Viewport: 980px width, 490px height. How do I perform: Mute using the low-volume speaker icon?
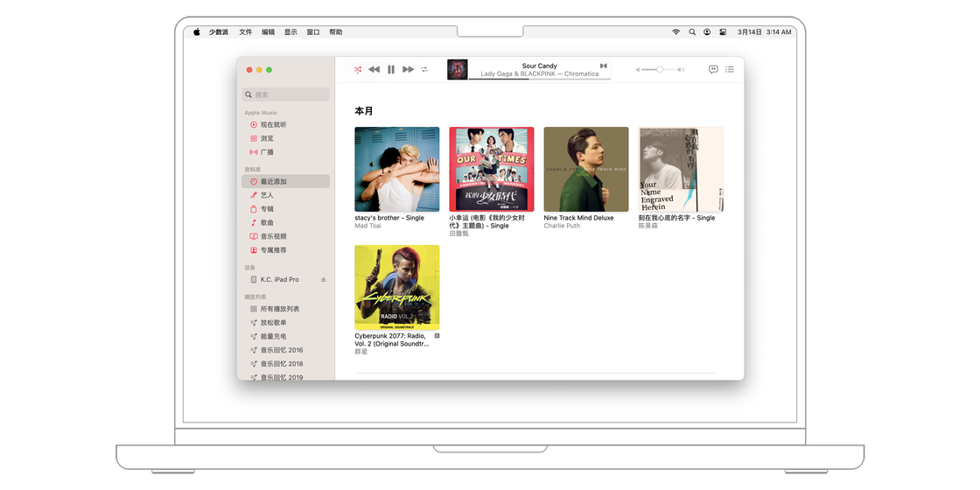638,69
